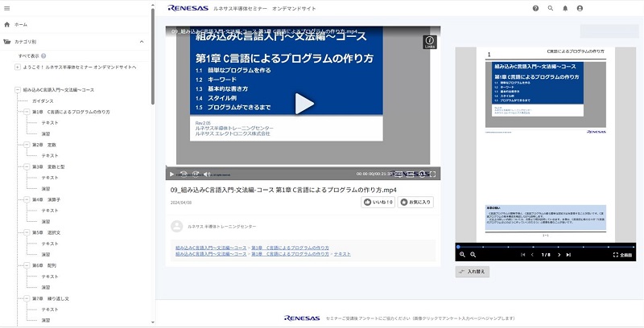
Task: Click the 入れ替え swap button
Action: coord(473,272)
